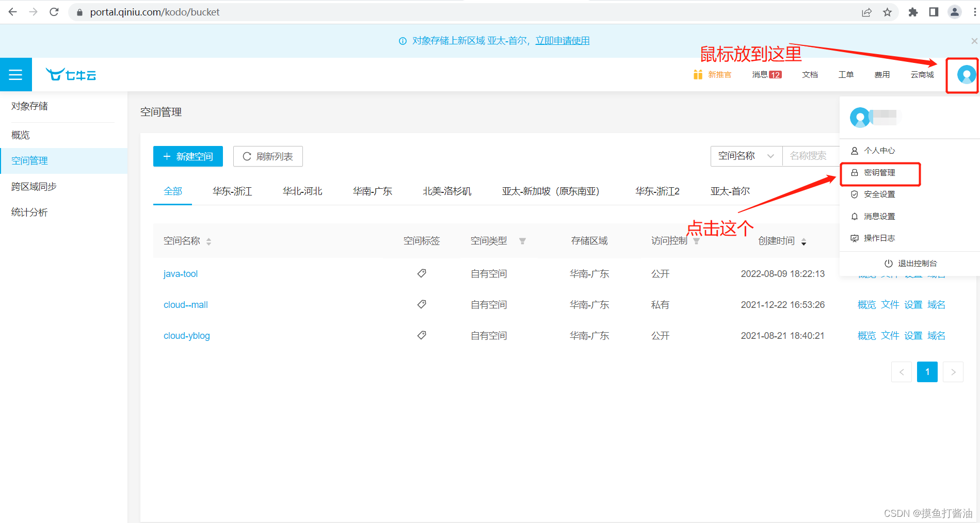Open 操作日志 from user menu

(x=879, y=238)
